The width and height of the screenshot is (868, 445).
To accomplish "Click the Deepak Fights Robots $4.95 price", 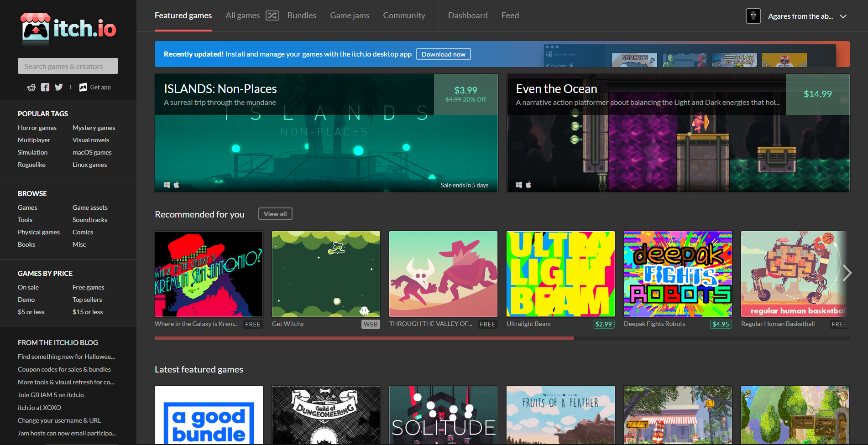I will click(721, 324).
